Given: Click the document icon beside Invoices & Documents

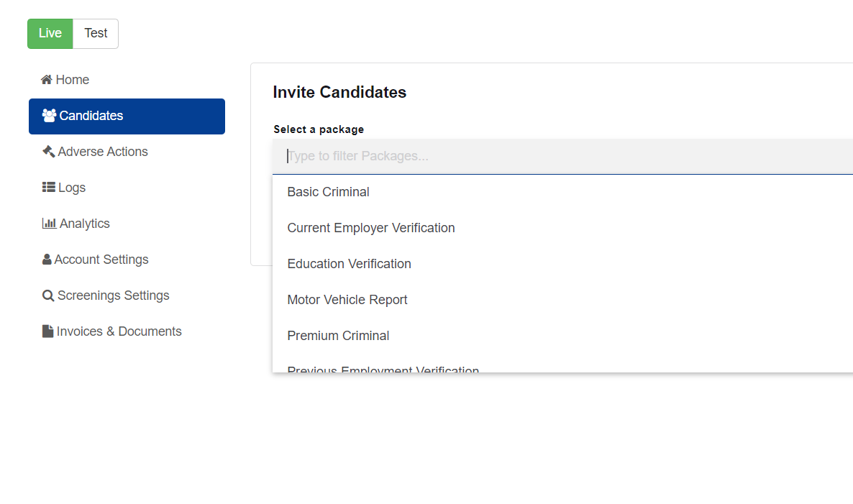Looking at the screenshot, I should click(x=47, y=331).
